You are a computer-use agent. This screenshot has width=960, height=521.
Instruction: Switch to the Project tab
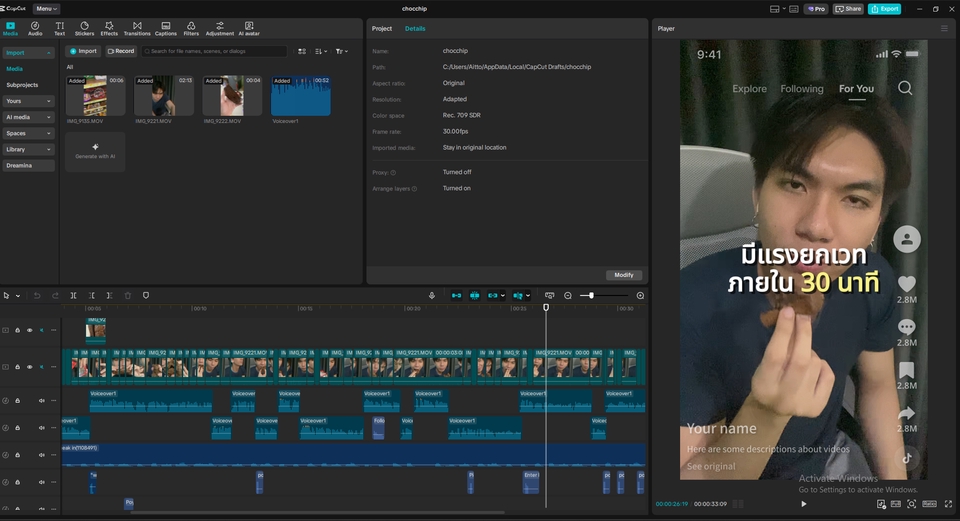point(382,28)
